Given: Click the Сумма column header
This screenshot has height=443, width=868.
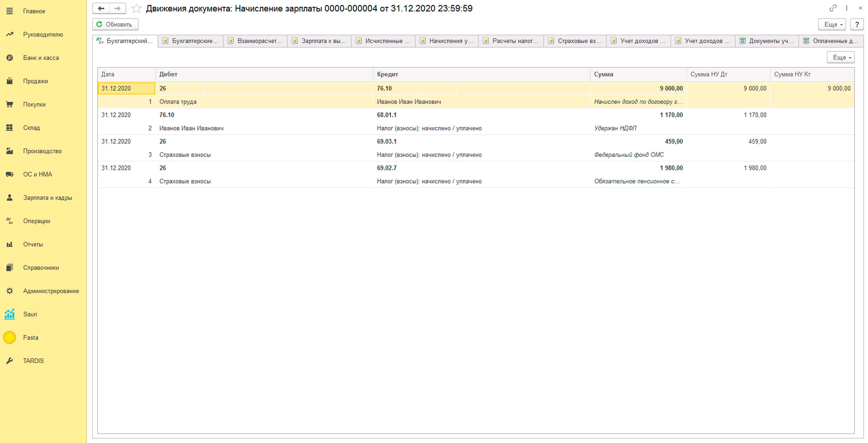Looking at the screenshot, I should coord(639,74).
